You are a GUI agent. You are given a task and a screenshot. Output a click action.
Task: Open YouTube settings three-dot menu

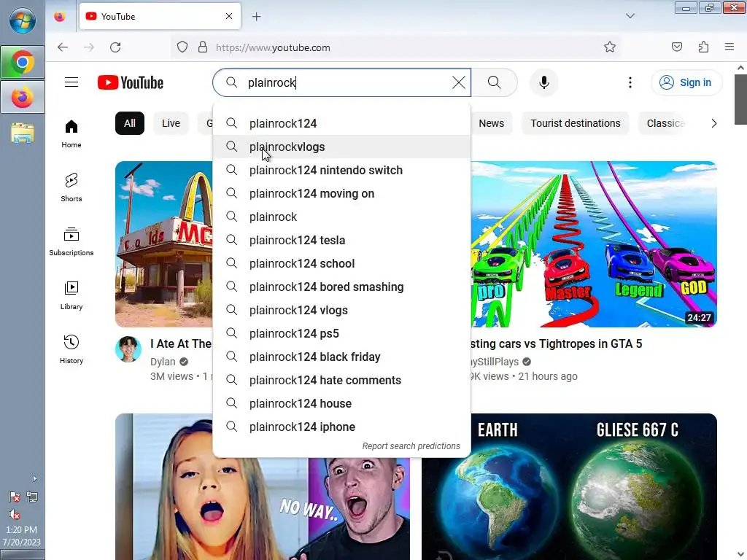[630, 82]
